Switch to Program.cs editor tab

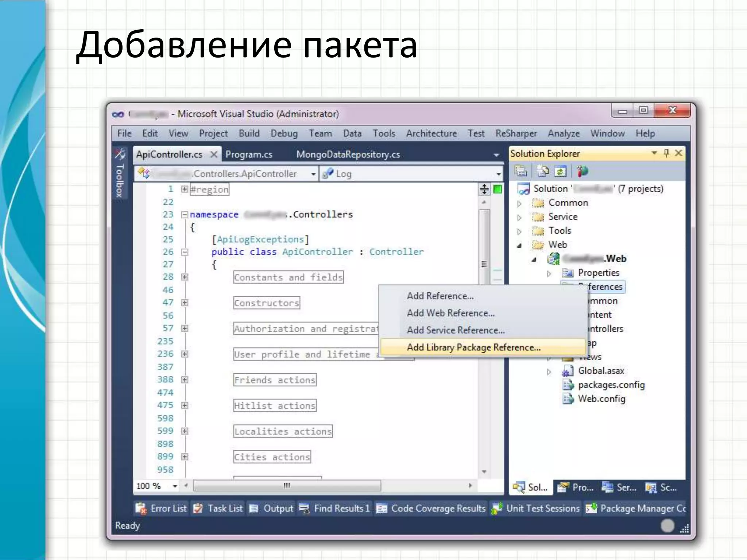[249, 155]
